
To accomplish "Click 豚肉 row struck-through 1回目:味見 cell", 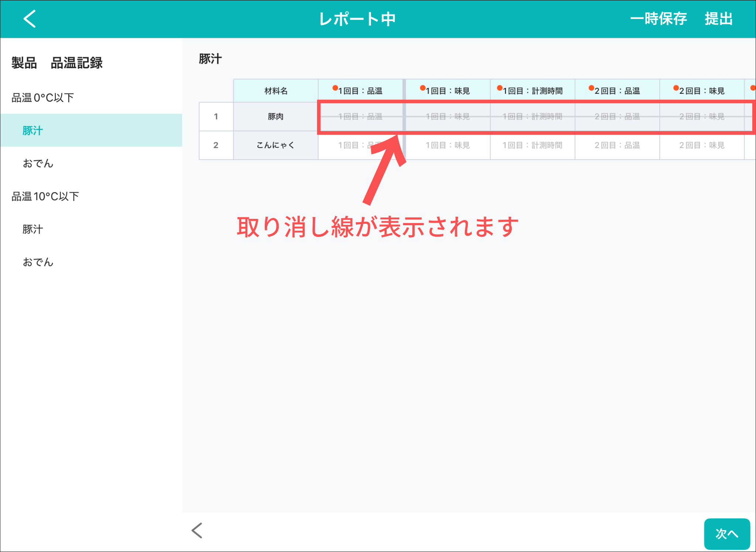I will click(447, 117).
